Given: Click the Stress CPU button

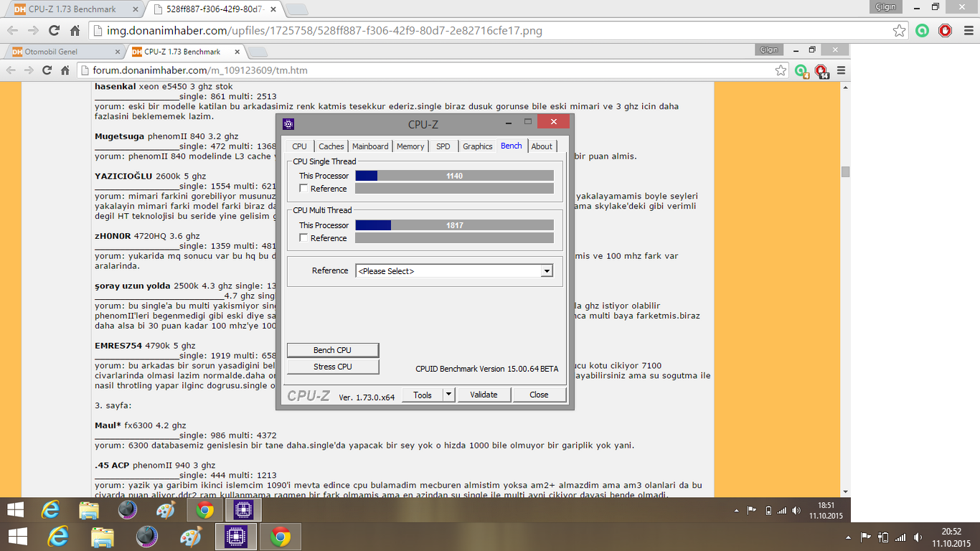Looking at the screenshot, I should pos(333,367).
